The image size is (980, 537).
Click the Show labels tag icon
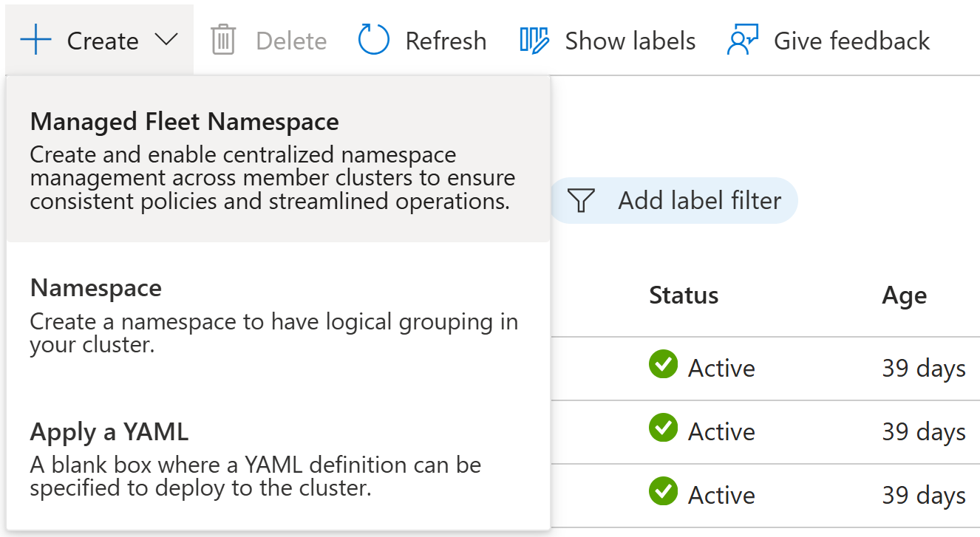pos(534,40)
